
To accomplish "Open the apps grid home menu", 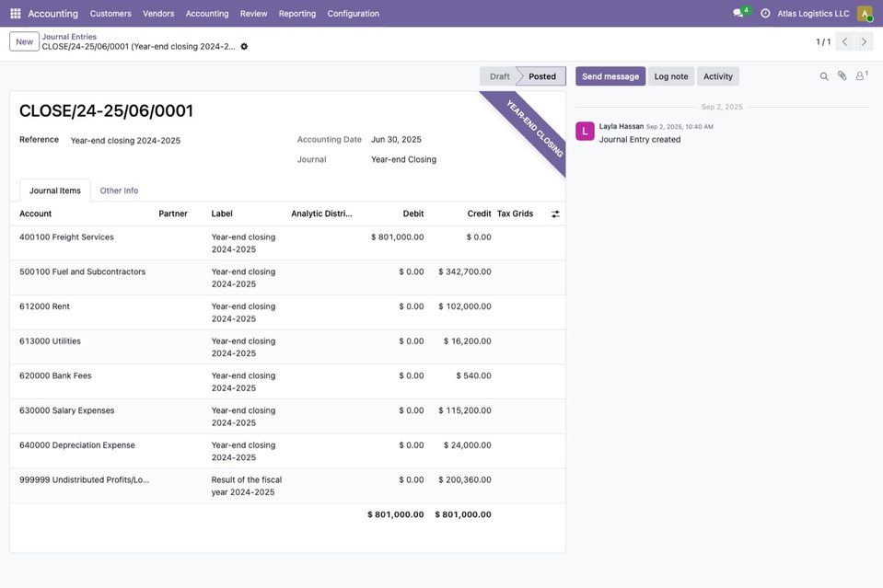I will pyautogui.click(x=16, y=14).
